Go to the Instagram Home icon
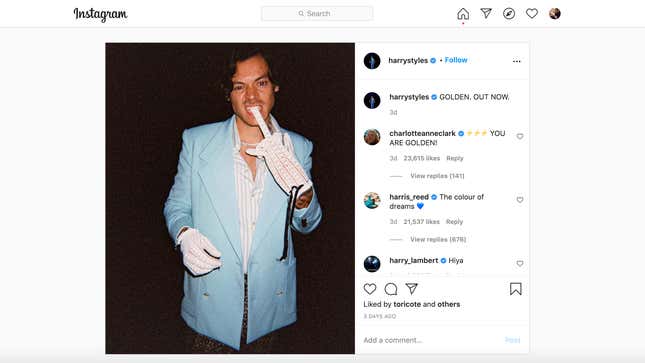This screenshot has width=645, height=363. point(463,14)
